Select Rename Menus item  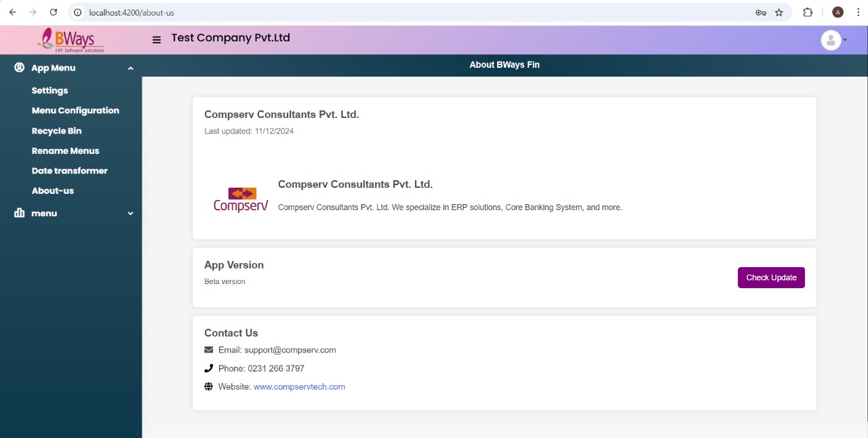tap(65, 151)
